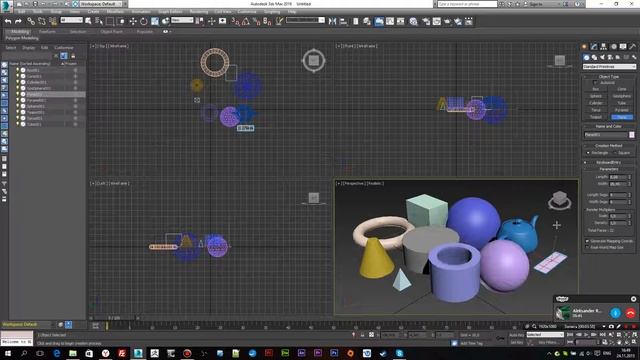Click the time slider showing 0/100
This screenshot has width=640, height=360.
(114, 318)
